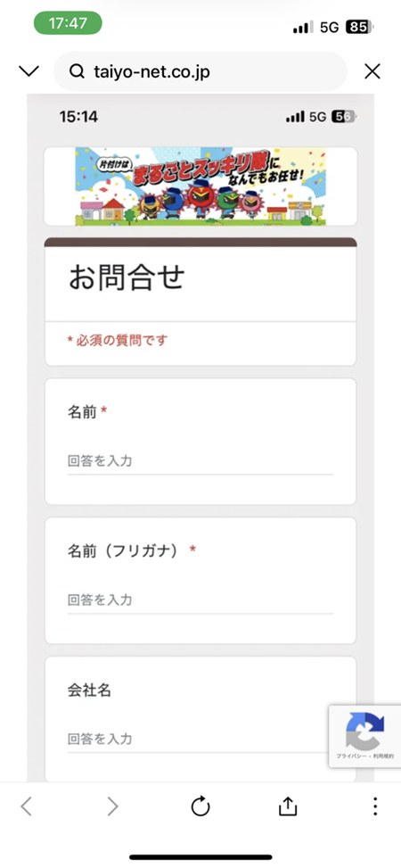Tap the 必須の質問です notice text

(118, 341)
